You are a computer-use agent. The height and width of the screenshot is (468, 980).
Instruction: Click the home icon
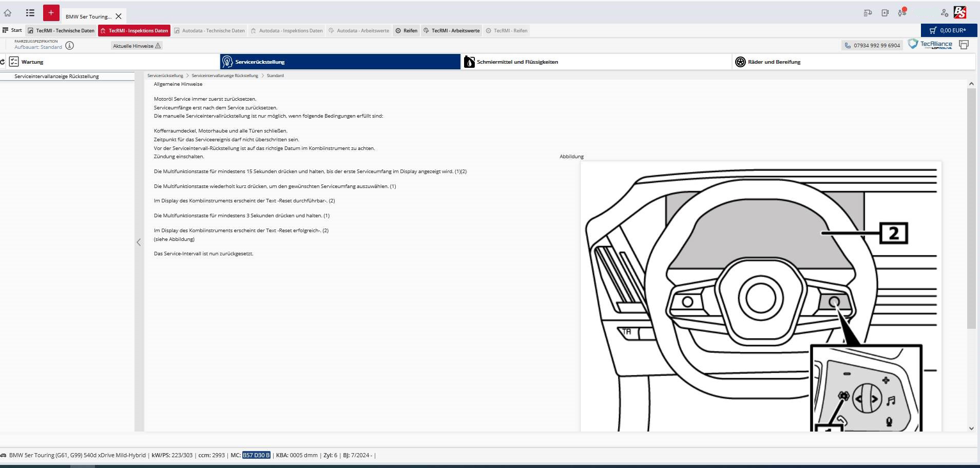tap(8, 13)
